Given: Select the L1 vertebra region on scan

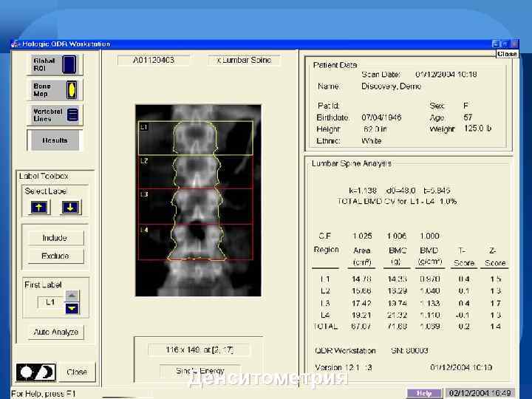Looking at the screenshot, I should tap(195, 138).
